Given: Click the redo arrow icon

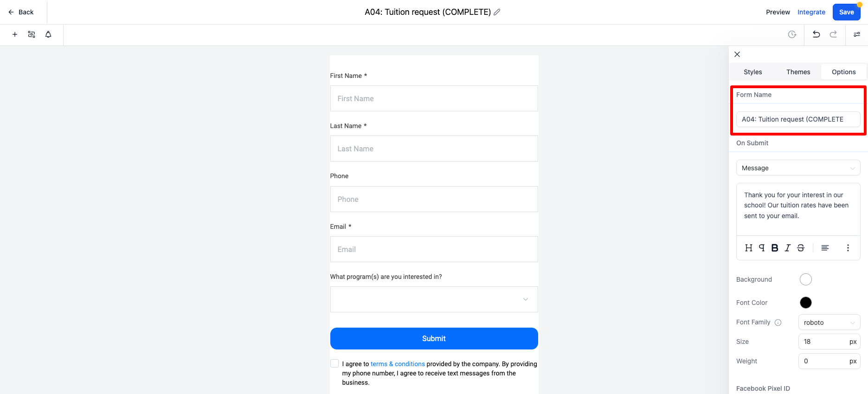Looking at the screenshot, I should (x=833, y=34).
